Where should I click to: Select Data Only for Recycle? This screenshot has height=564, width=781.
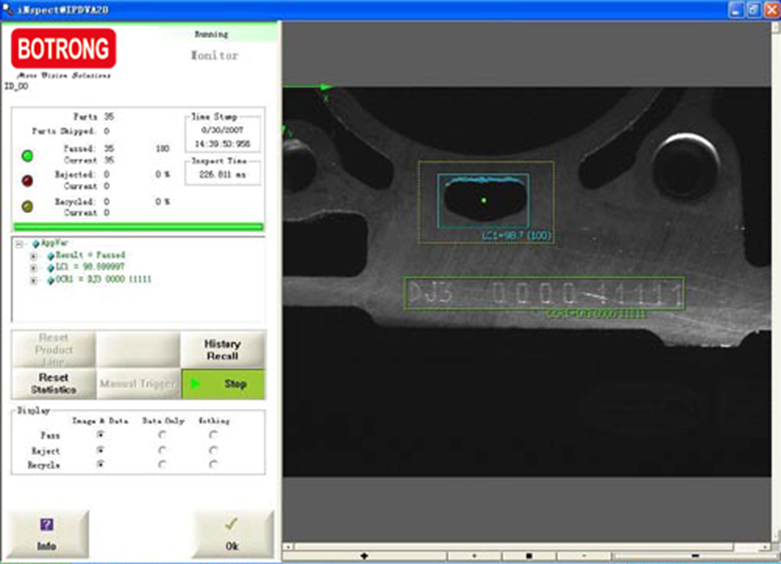click(x=162, y=464)
